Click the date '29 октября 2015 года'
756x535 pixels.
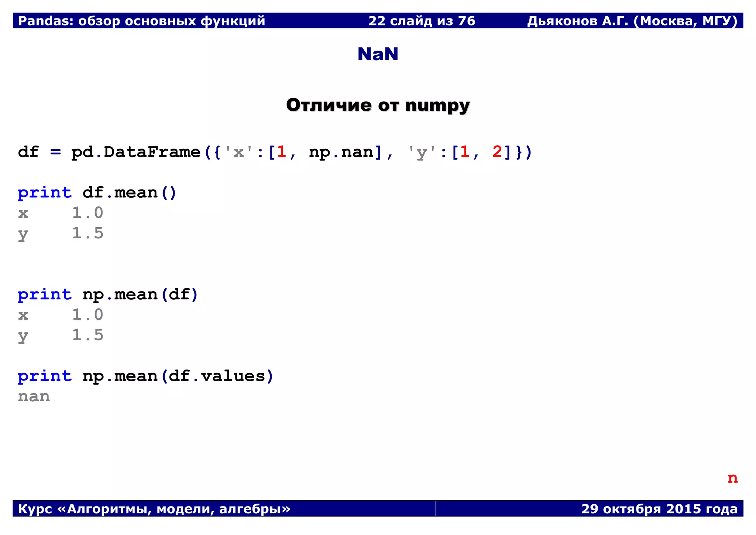coord(659,509)
